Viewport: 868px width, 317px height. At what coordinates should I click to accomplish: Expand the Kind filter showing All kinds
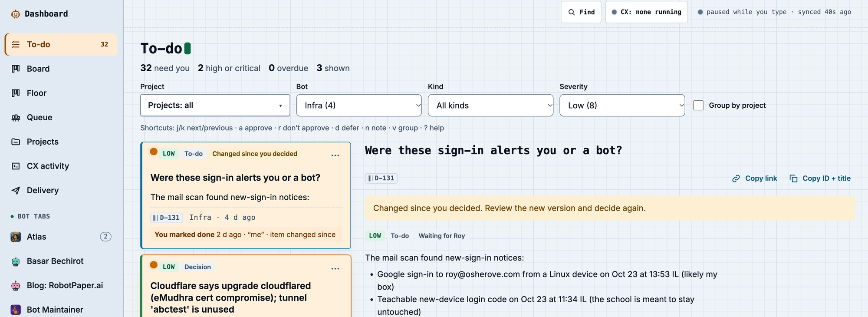[490, 105]
